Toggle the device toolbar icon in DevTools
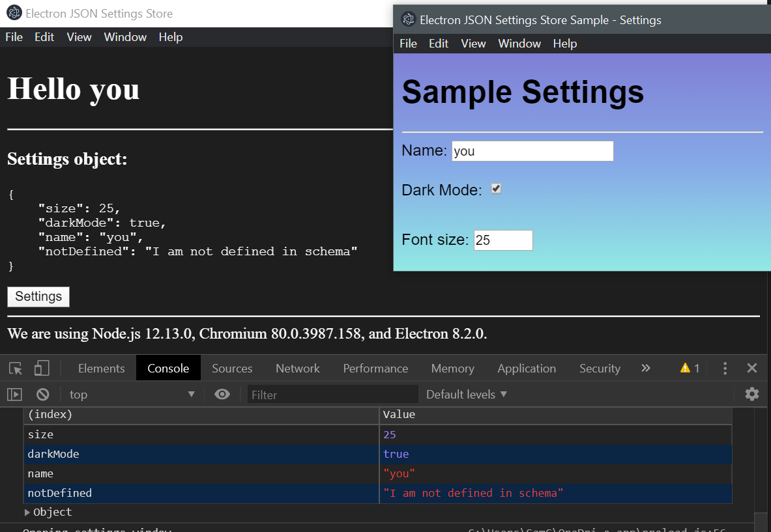This screenshot has height=532, width=771. pyautogui.click(x=42, y=369)
